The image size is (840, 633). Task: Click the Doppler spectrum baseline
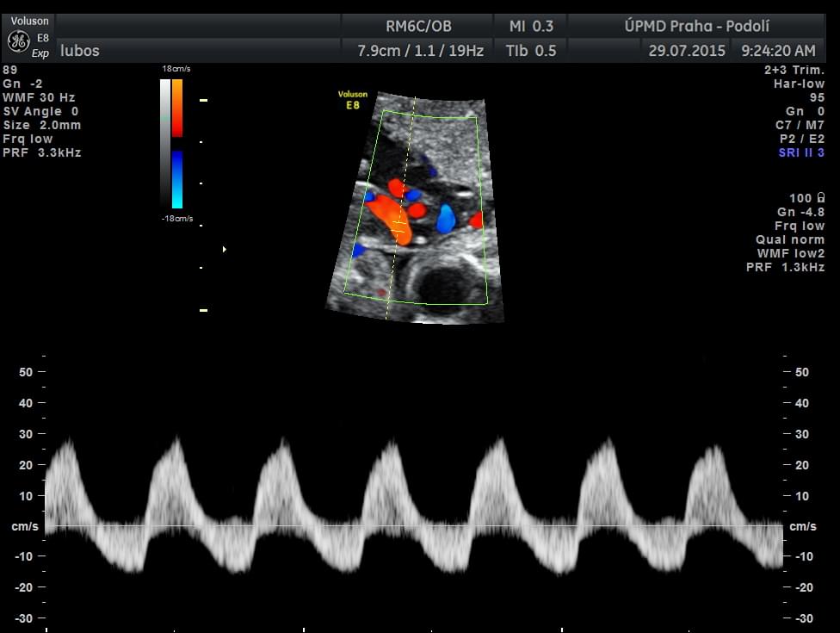[414, 526]
